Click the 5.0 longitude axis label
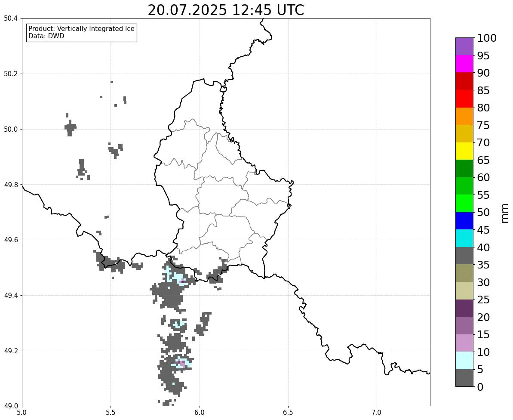The image size is (513, 420). point(22,413)
